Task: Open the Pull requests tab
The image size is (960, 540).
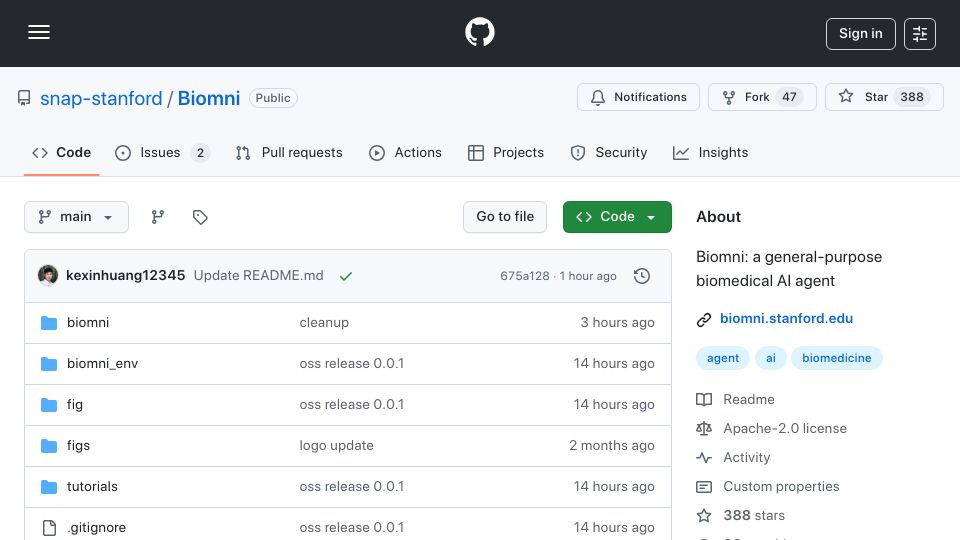Action: coord(289,152)
